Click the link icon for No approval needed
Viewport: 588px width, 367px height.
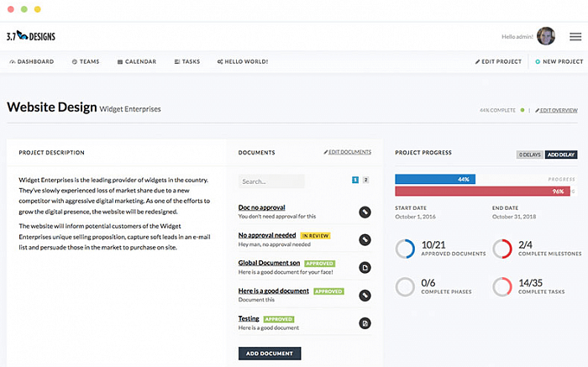point(365,240)
